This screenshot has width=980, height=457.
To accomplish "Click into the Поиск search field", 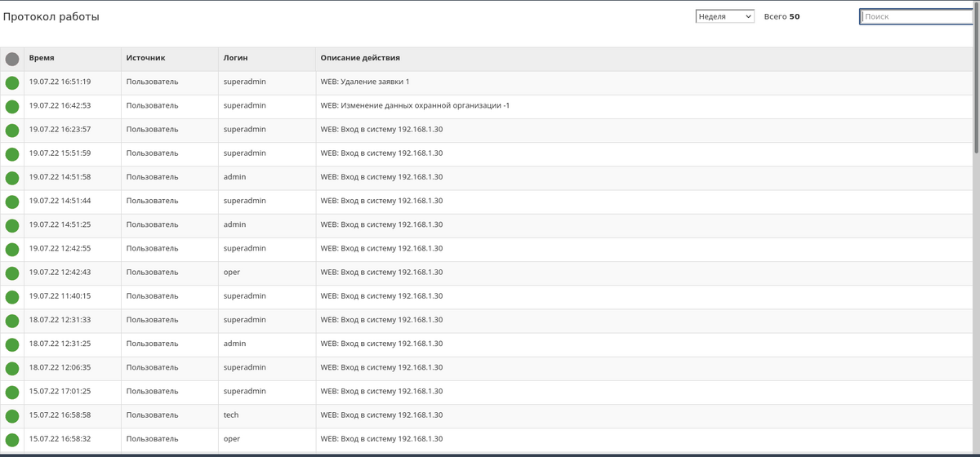I will point(917,16).
